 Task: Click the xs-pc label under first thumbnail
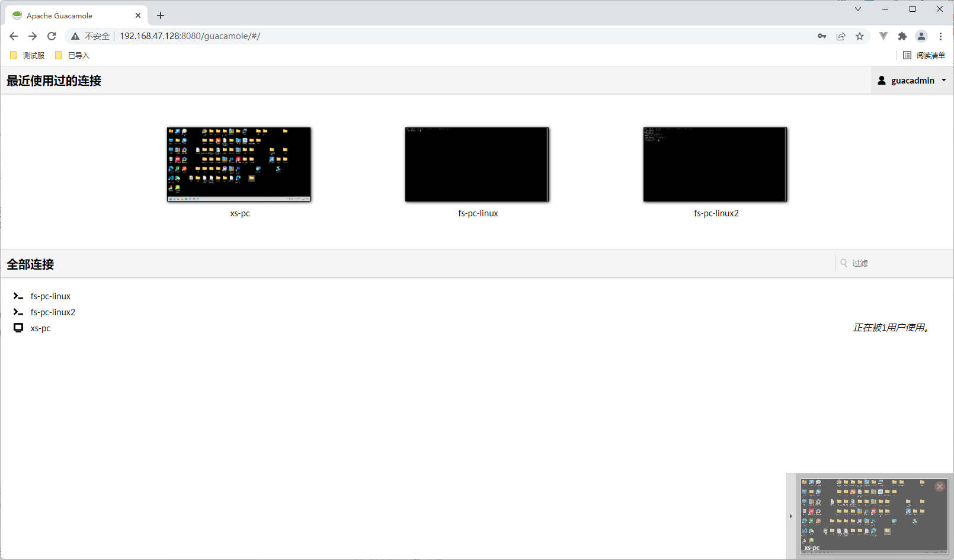(240, 213)
